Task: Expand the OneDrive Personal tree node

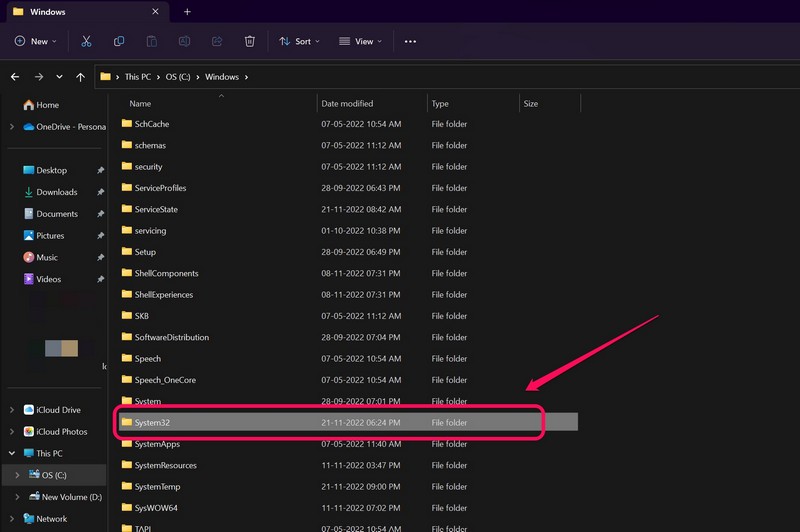Action: pyautogui.click(x=11, y=127)
